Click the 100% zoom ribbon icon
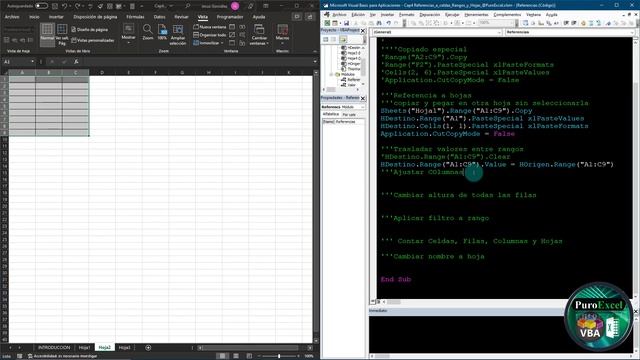Image resolution: width=640 pixels, height=360 pixels. (162, 32)
